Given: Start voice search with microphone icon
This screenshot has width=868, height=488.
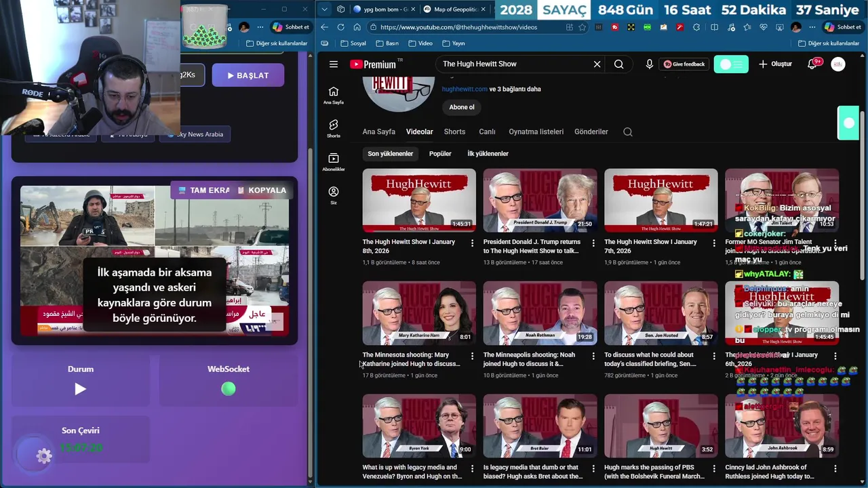Looking at the screenshot, I should pos(649,64).
